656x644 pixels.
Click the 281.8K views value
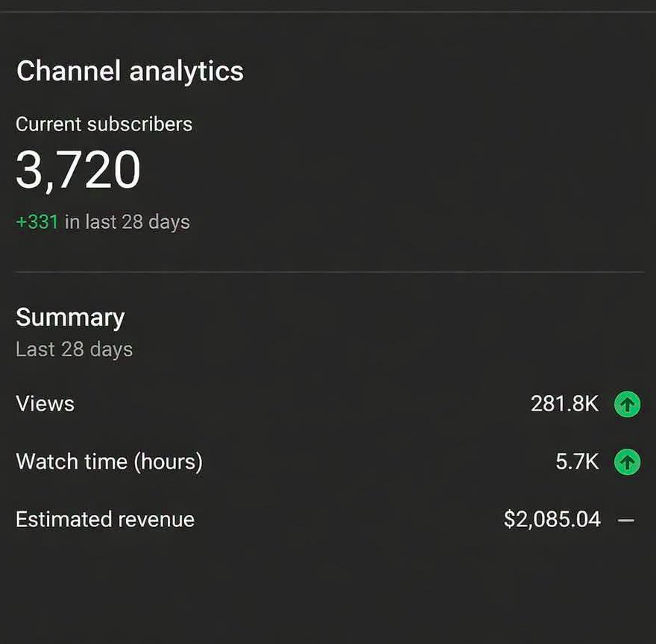[565, 404]
